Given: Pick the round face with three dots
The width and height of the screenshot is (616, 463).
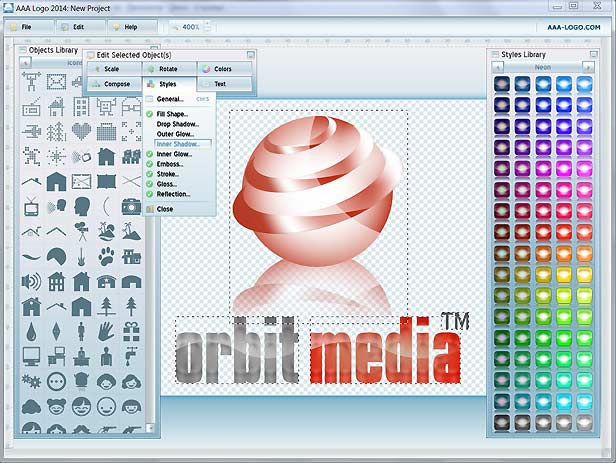Looking at the screenshot, I should coord(57,381).
